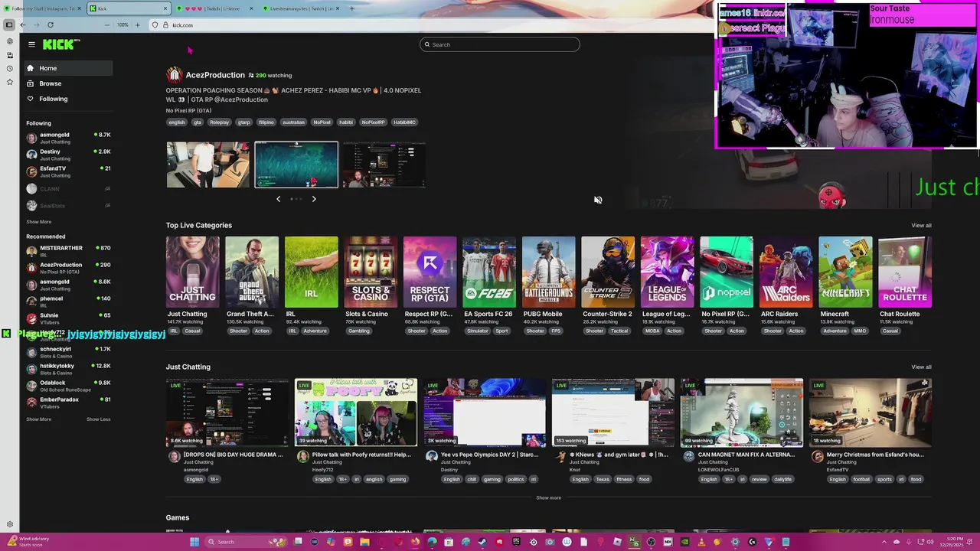Screen dimensions: 980x551
Task: Expand Show More under Recommended list
Action: coord(39,419)
